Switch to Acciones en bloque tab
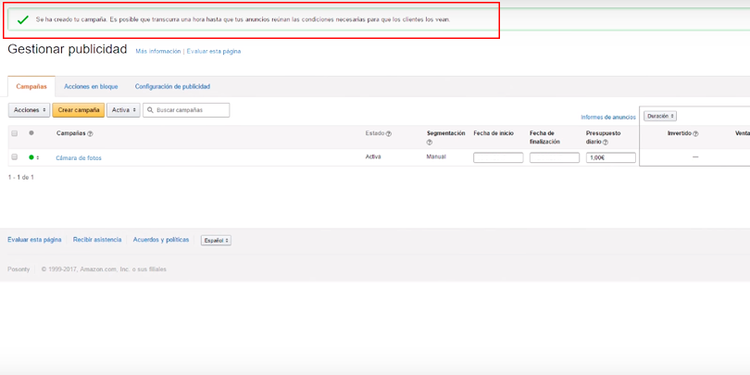This screenshot has width=750, height=375. [x=91, y=87]
